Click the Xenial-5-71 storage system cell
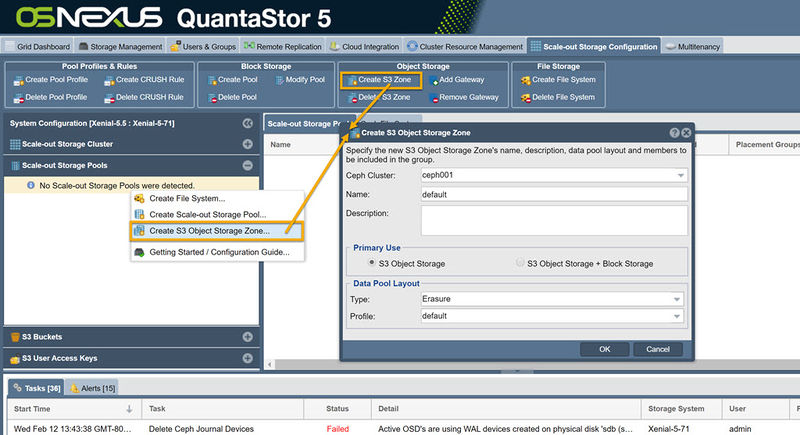800x435 pixels. pyautogui.click(x=668, y=429)
